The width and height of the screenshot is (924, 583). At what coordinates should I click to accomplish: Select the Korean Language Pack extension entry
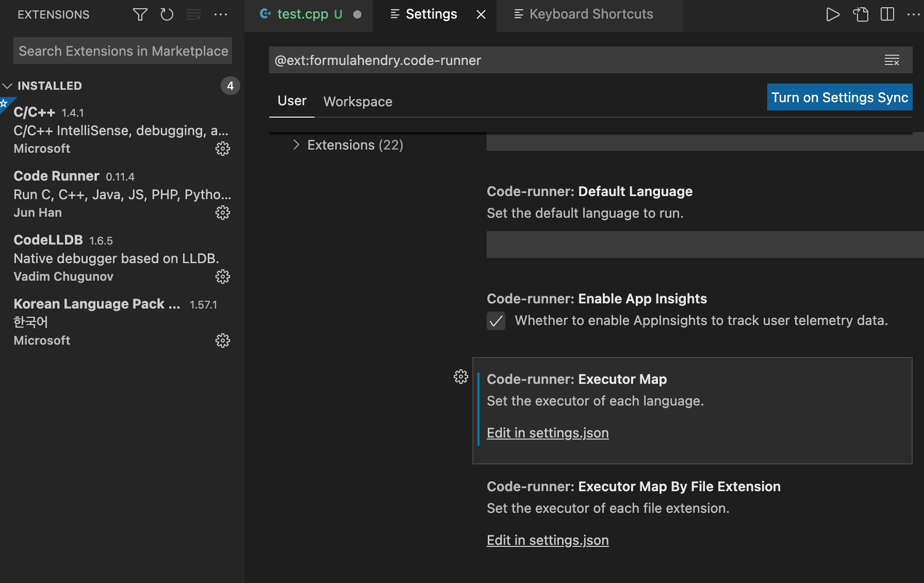coord(122,322)
